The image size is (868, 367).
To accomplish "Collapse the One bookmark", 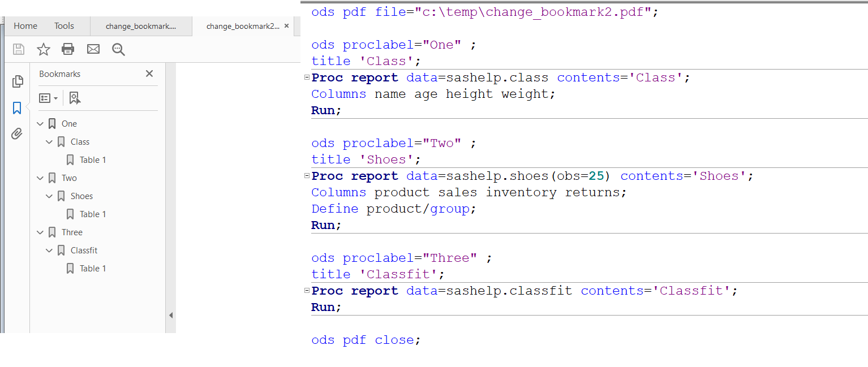I will tap(40, 123).
